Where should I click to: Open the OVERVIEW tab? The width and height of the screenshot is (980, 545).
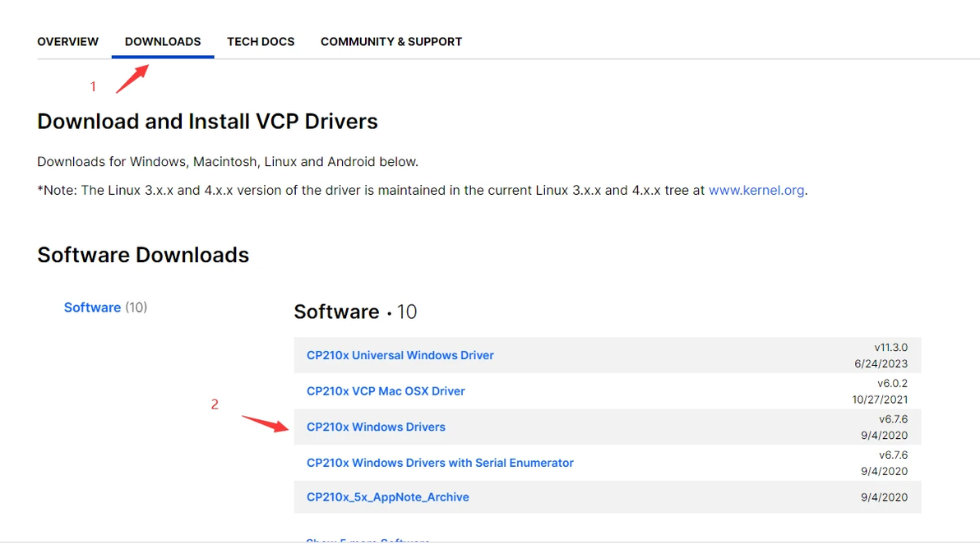click(67, 41)
